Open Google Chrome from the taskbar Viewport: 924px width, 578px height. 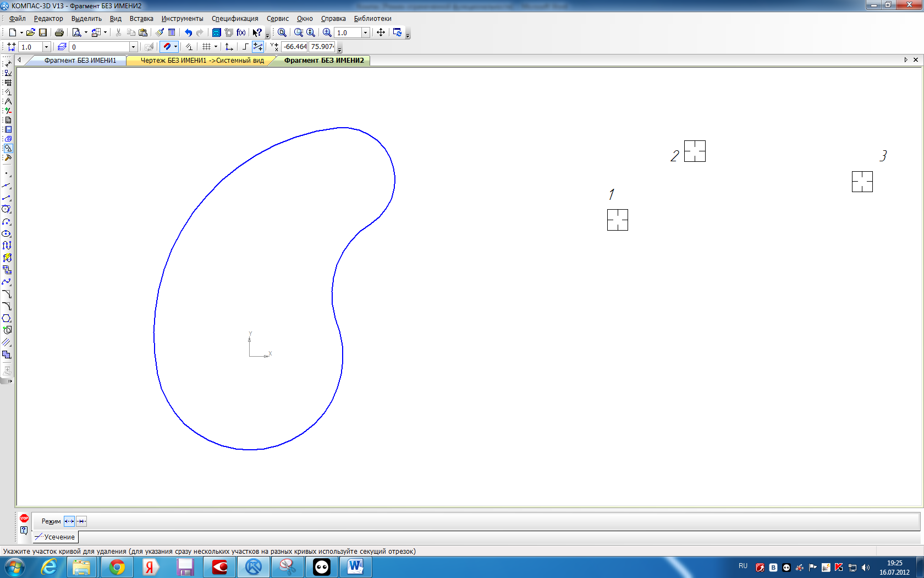pos(117,567)
